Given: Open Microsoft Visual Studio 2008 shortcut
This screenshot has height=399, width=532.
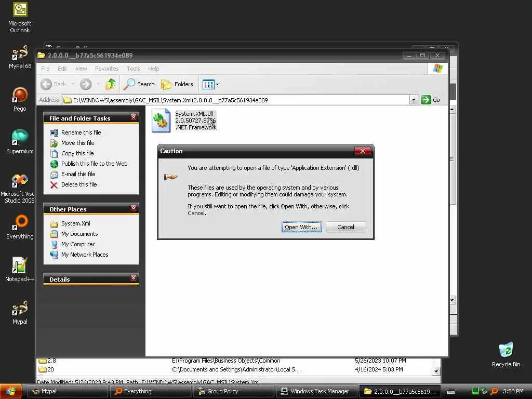Looking at the screenshot, I should [18, 188].
